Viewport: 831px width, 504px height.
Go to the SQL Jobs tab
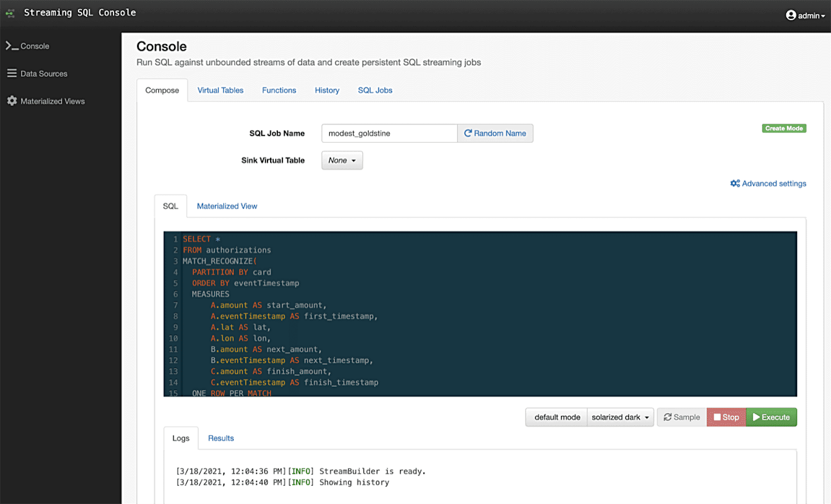click(x=375, y=90)
